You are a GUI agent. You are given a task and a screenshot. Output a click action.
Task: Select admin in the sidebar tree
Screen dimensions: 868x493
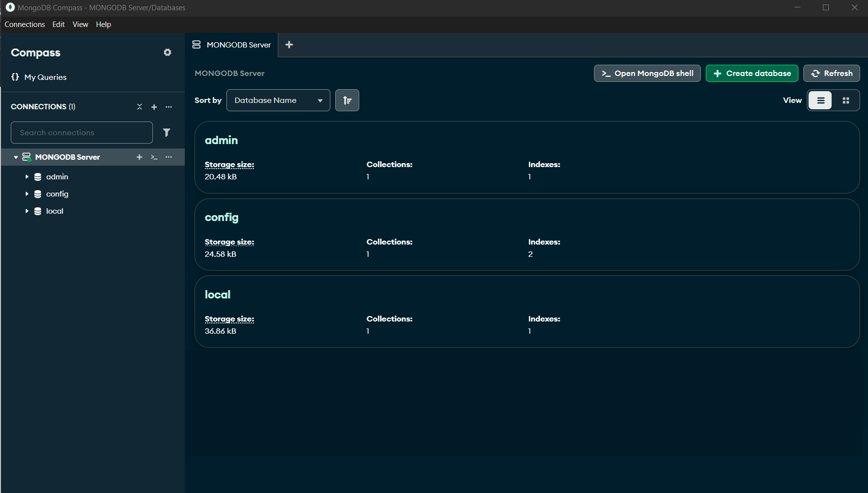(x=57, y=177)
